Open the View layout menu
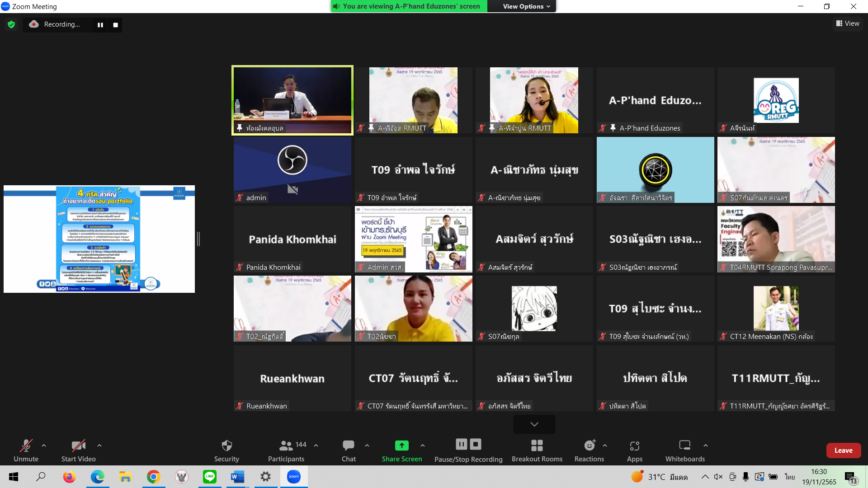Image resolution: width=868 pixels, height=488 pixels. pyautogui.click(x=847, y=23)
